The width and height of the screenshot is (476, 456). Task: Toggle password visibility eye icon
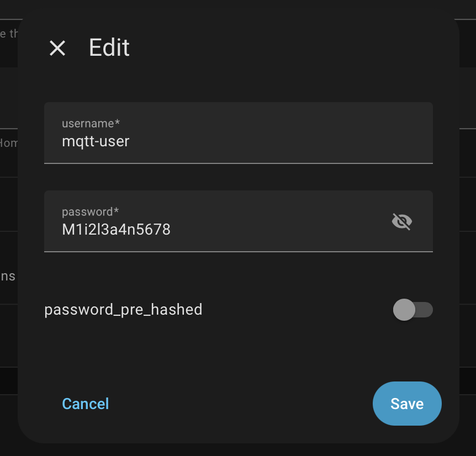coord(402,221)
